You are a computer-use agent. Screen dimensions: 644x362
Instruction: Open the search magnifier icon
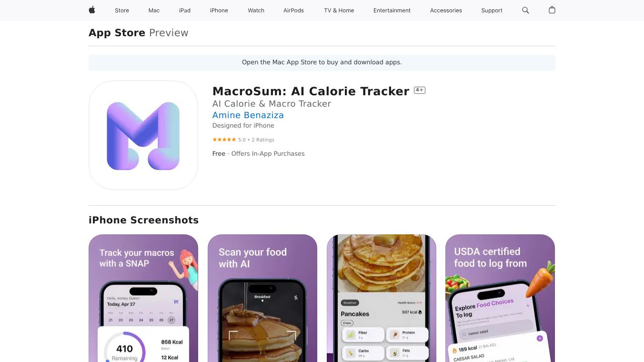coord(525,10)
